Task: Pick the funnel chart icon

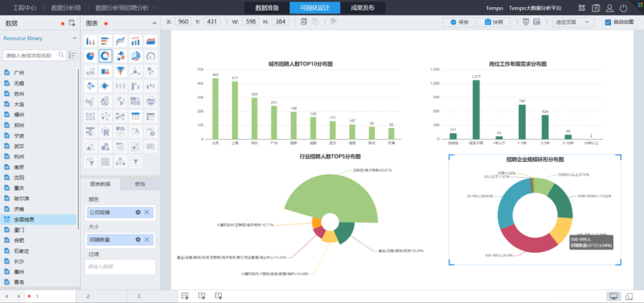Action: tap(120, 71)
